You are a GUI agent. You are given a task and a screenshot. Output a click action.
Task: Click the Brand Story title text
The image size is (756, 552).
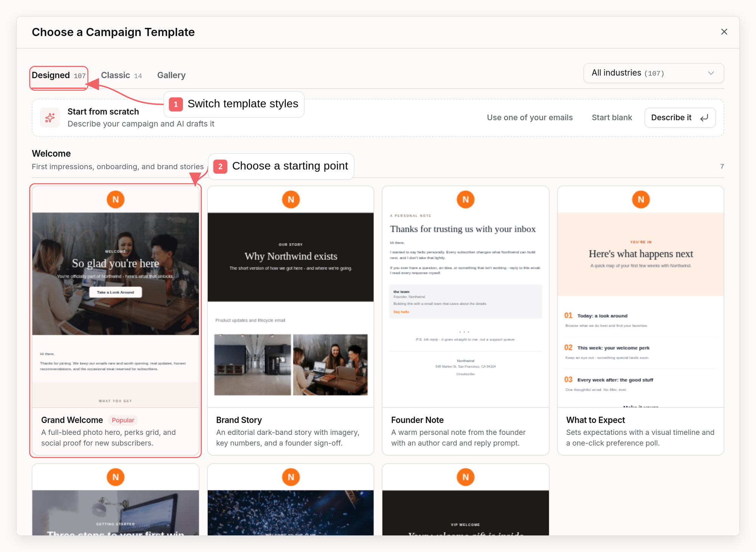point(239,420)
